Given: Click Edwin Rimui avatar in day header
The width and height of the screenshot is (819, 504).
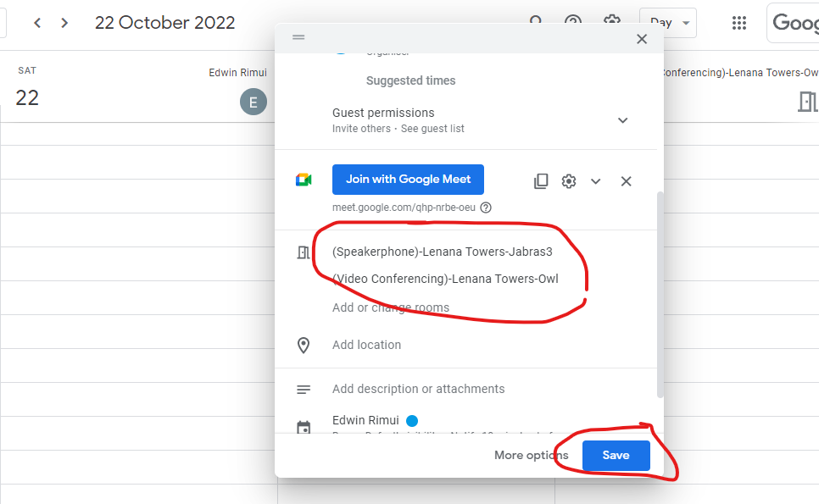Looking at the screenshot, I should [253, 102].
